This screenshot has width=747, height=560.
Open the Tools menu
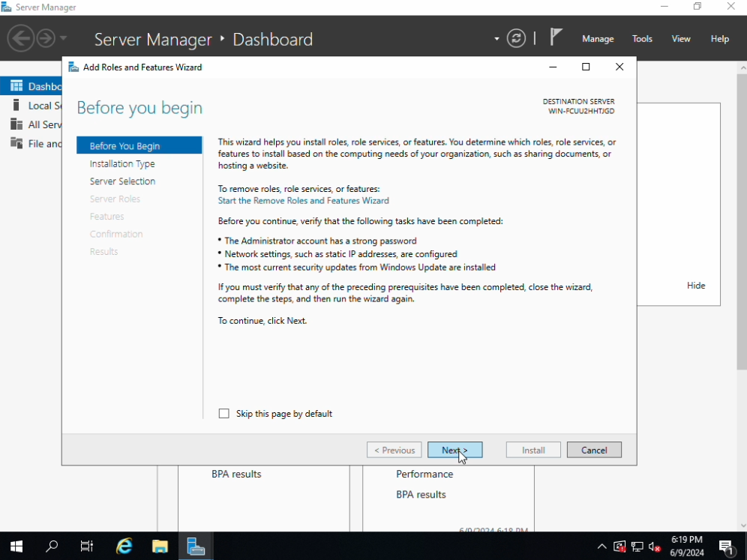[642, 39]
